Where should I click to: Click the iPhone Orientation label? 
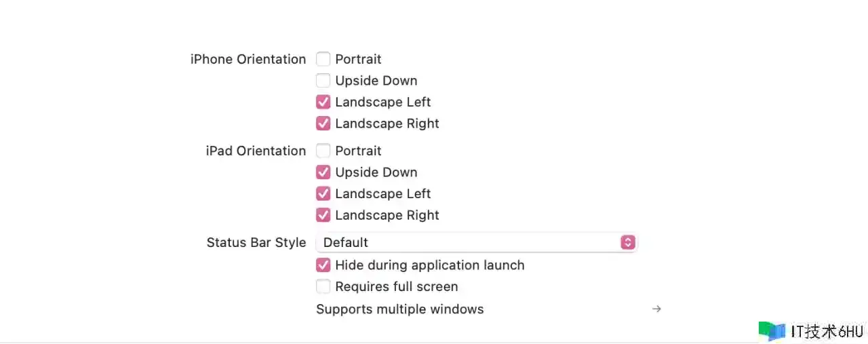click(x=248, y=60)
